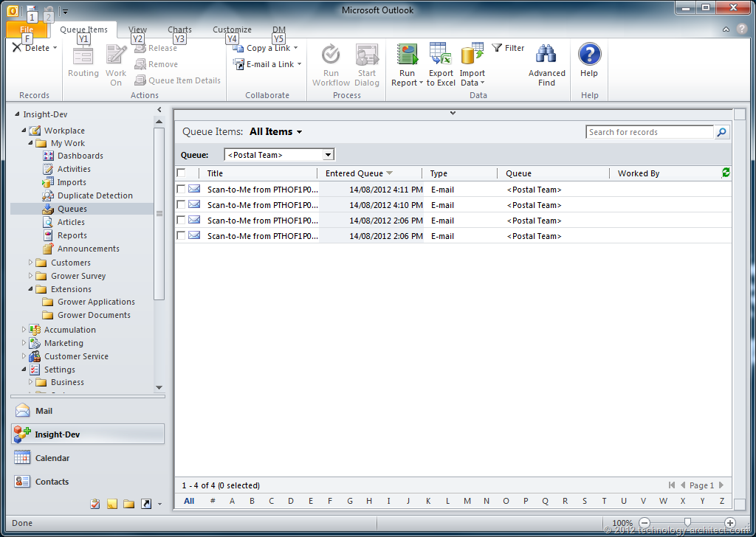The width and height of the screenshot is (756, 537).
Task: Open the File tab
Action: tap(27, 30)
